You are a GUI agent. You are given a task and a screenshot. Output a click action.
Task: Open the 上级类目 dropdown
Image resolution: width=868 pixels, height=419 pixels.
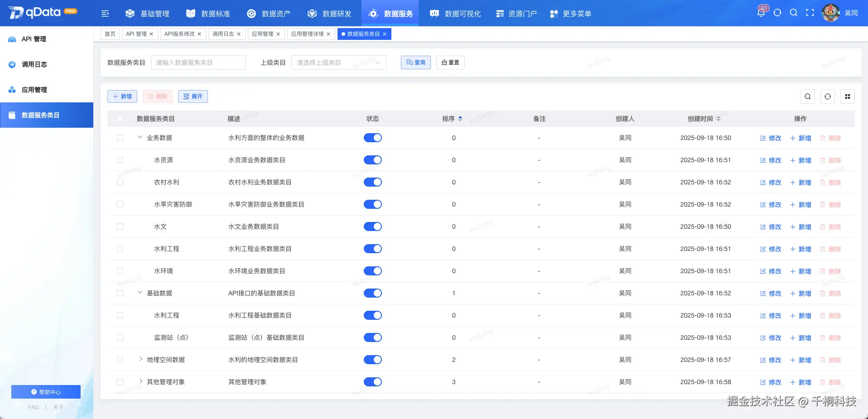(x=338, y=62)
